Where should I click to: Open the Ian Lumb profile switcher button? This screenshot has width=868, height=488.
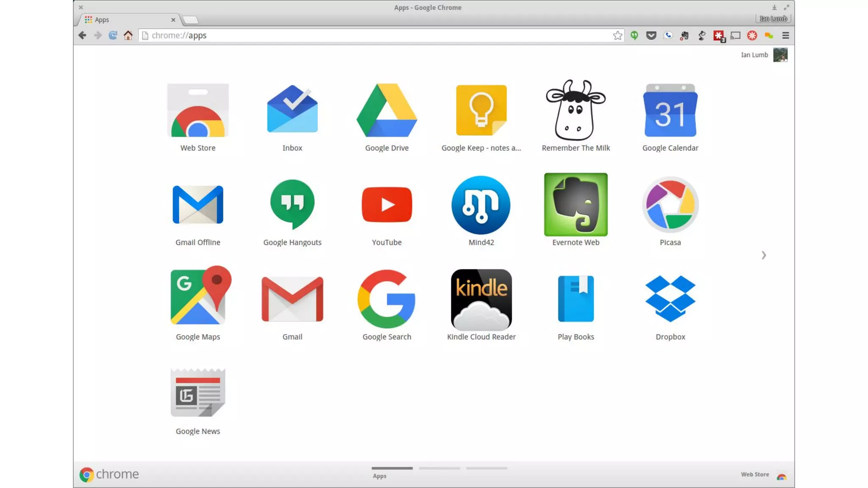[x=773, y=19]
